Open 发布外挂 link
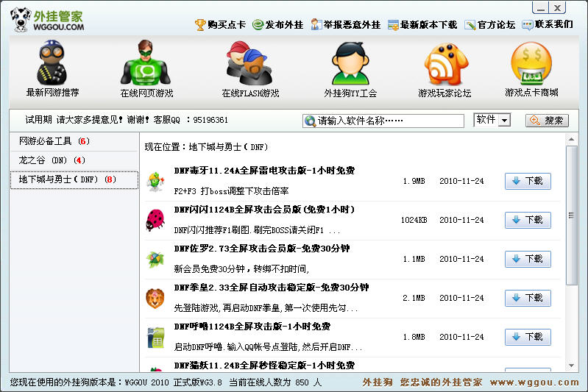588x392 pixels. tap(284, 25)
